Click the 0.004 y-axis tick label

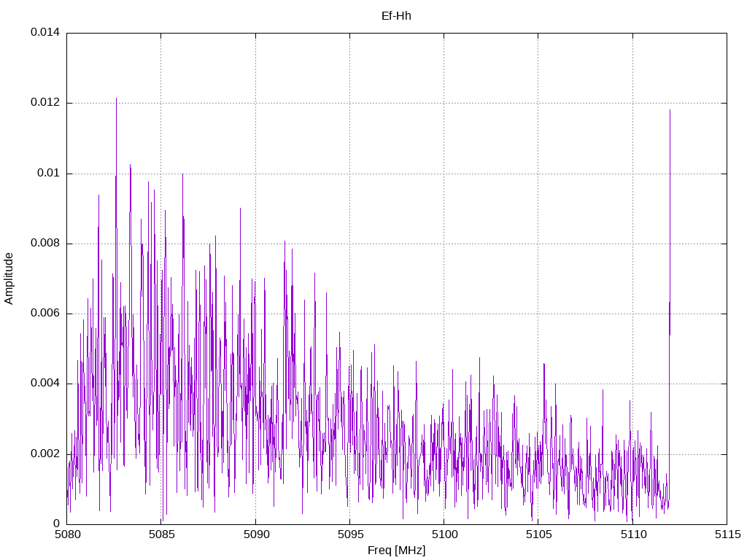click(x=45, y=383)
